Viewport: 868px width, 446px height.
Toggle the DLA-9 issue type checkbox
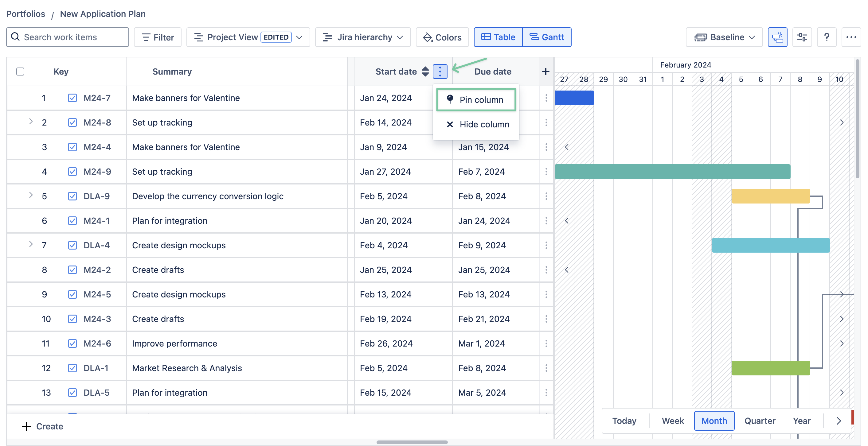pyautogui.click(x=72, y=196)
